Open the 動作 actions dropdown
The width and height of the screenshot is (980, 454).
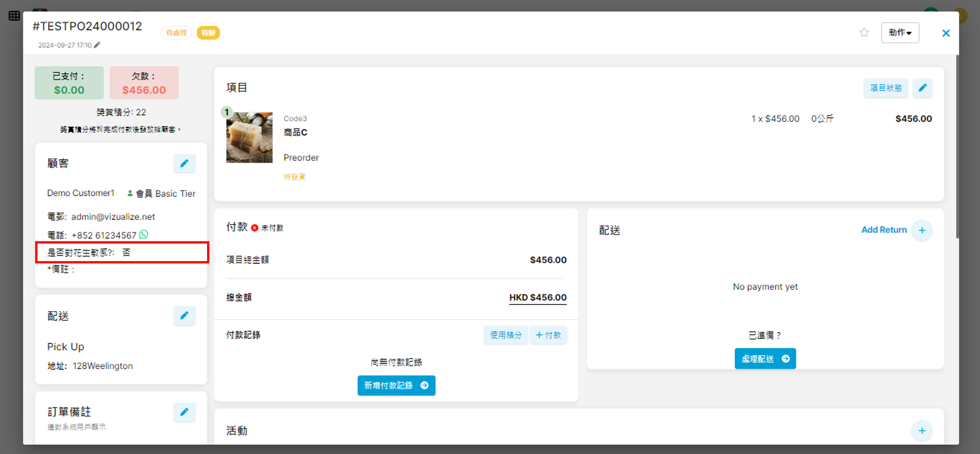(x=900, y=33)
